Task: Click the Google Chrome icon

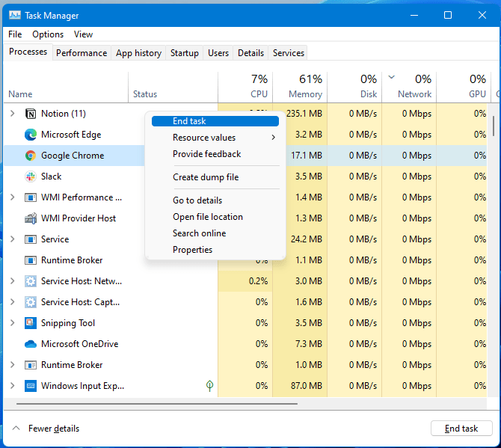Action: click(31, 156)
